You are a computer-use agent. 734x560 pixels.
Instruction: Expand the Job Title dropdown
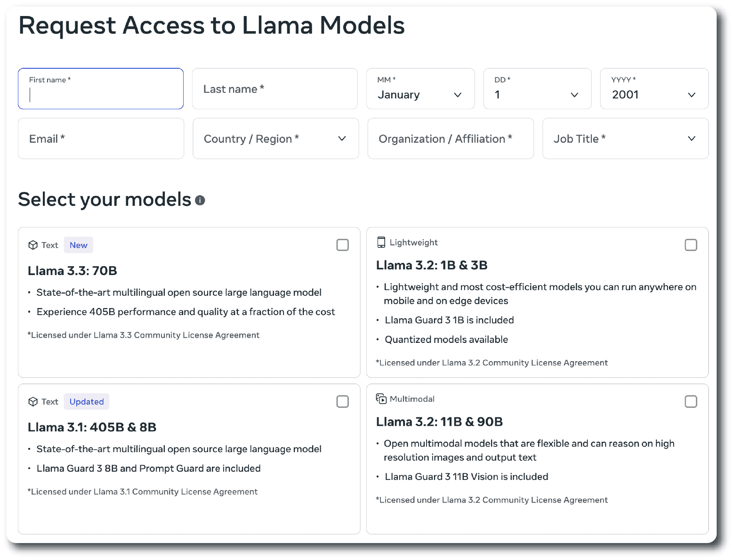625,139
